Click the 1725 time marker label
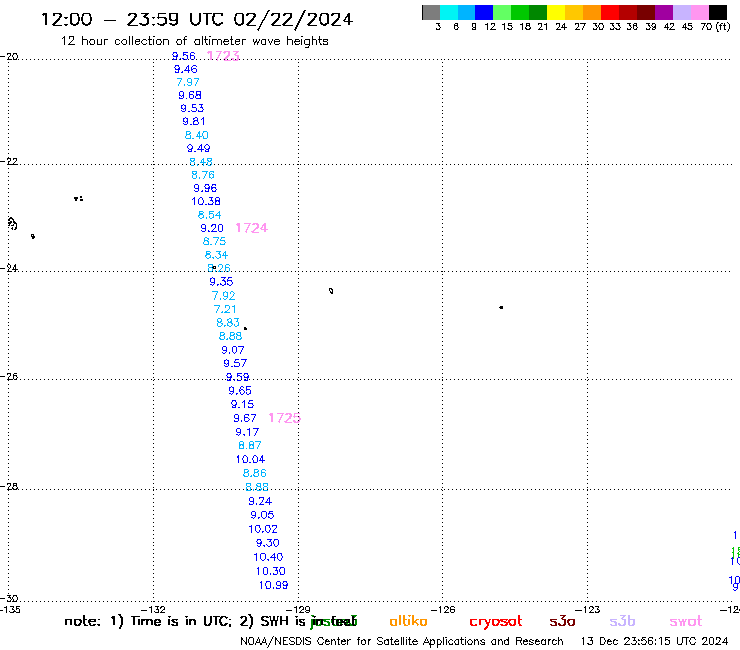 coord(285,418)
